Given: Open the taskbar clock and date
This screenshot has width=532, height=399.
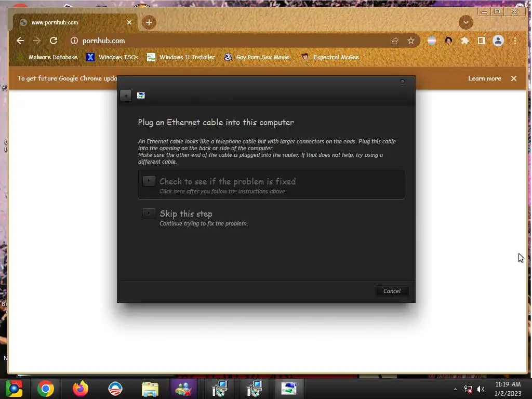Looking at the screenshot, I should click(508, 389).
